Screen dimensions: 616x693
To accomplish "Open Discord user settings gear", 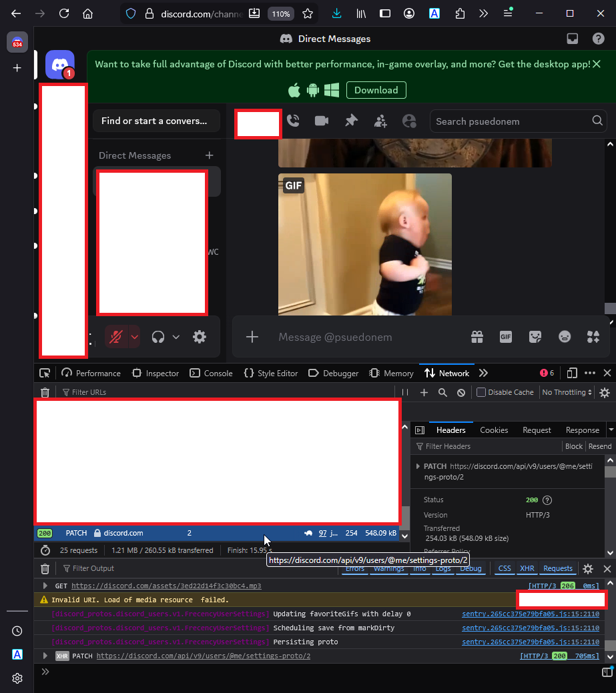I will (200, 337).
